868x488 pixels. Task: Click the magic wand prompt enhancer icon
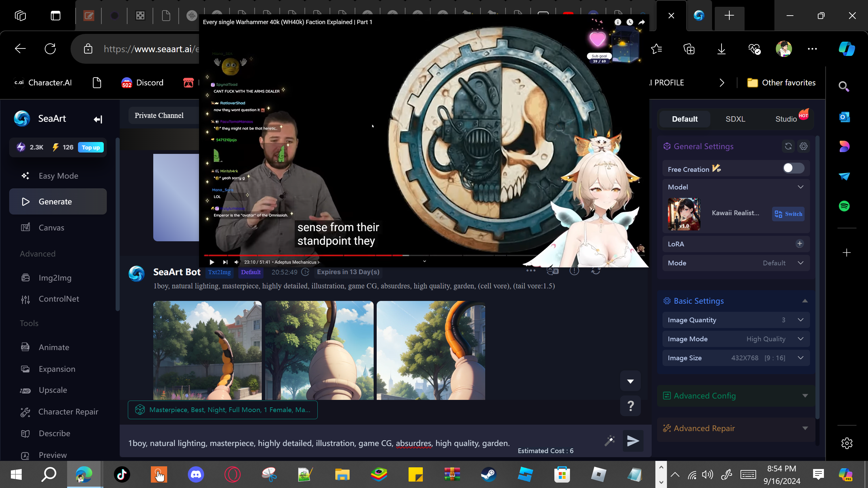(610, 441)
